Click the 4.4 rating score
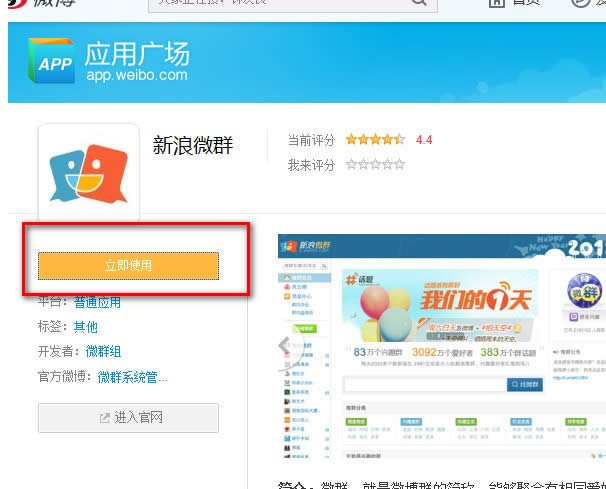The height and width of the screenshot is (489, 606). [x=424, y=140]
